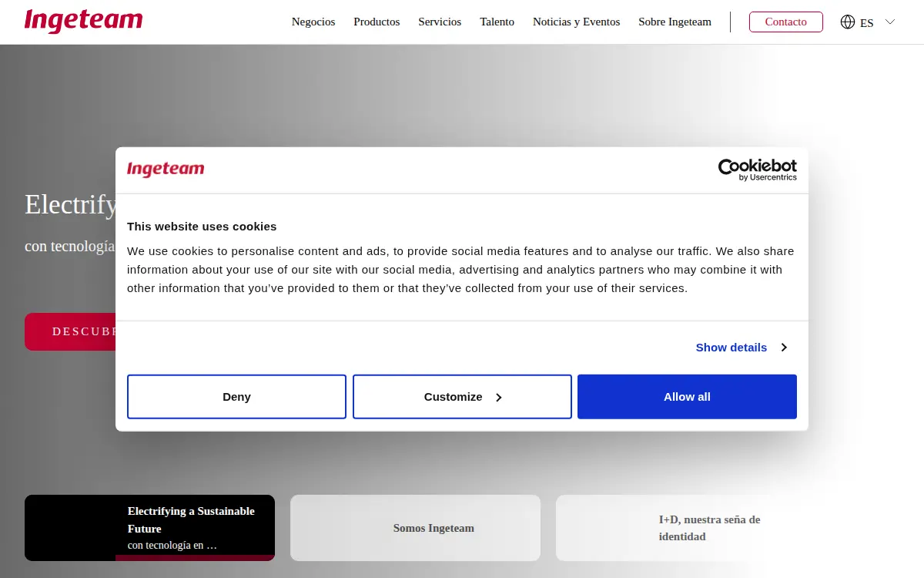The height and width of the screenshot is (578, 924).
Task: Expand Show details in cookie dialog
Action: [741, 348]
